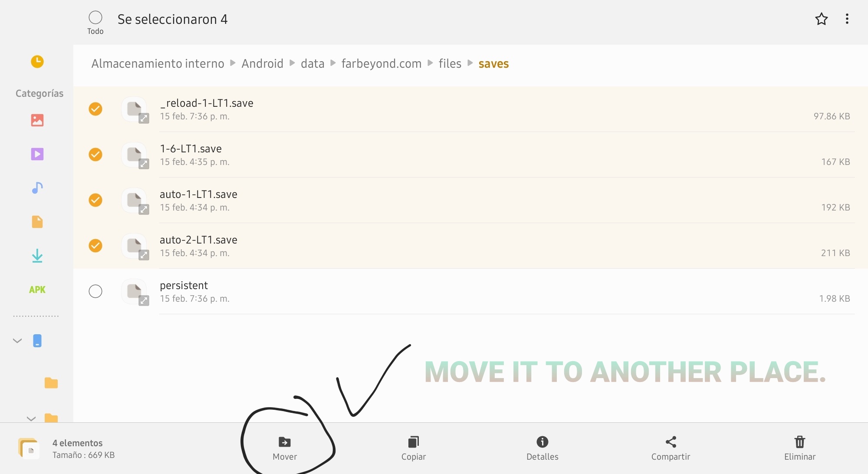Screen dimensions: 868x474
Task: Tap the Eliminar trash button
Action: [799, 448]
